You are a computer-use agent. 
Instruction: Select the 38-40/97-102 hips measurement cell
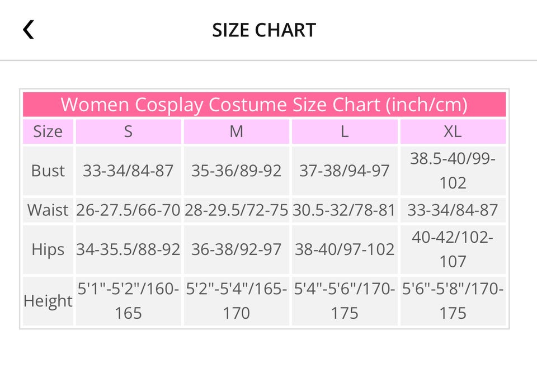[345, 249]
